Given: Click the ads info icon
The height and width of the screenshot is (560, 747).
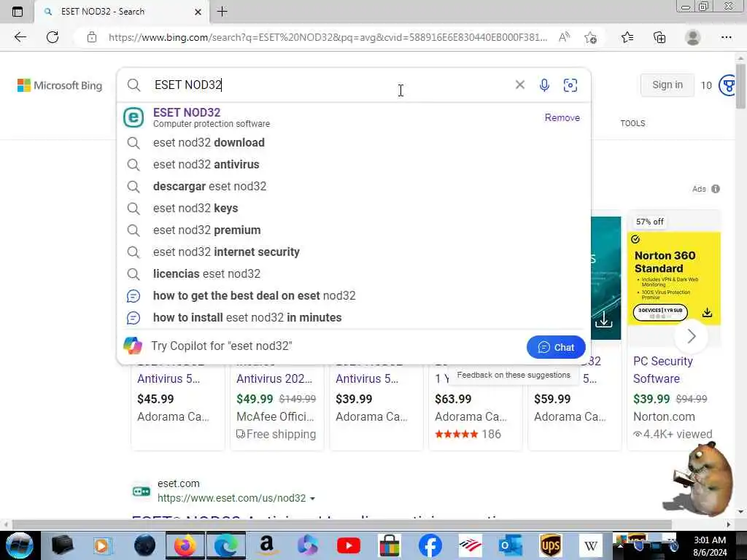Looking at the screenshot, I should [x=716, y=189].
